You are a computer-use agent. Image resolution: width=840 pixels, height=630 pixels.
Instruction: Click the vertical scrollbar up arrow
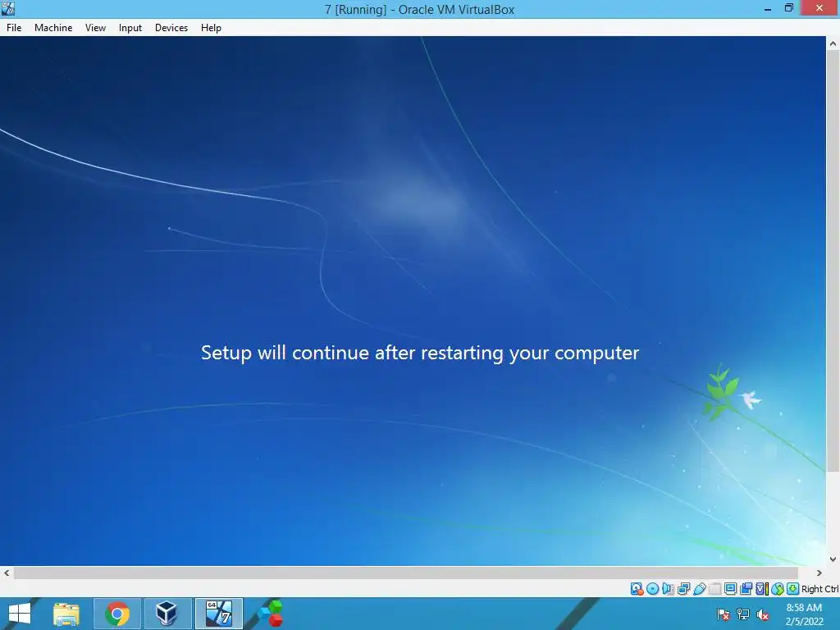tap(833, 43)
